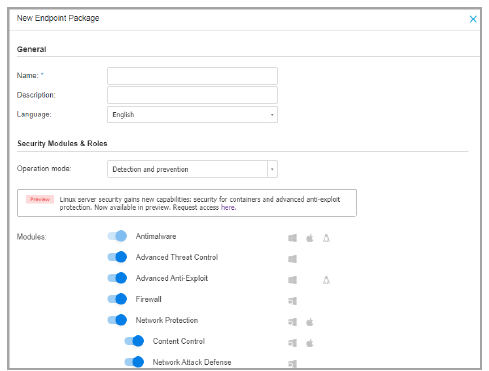Click the Linux icon beside Antimalware
Viewport: 489px width, 371px height.
click(326, 238)
